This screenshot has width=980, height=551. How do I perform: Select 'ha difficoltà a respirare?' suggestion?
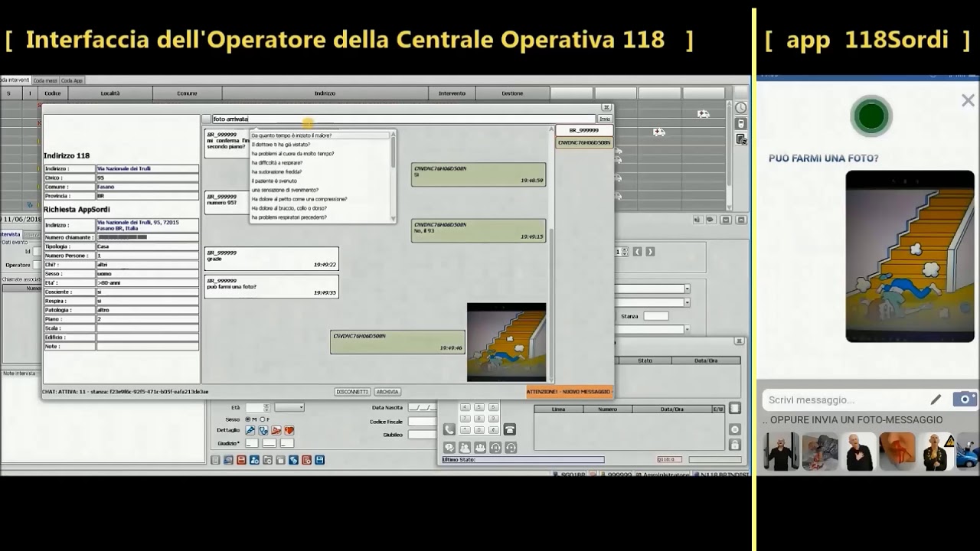276,162
